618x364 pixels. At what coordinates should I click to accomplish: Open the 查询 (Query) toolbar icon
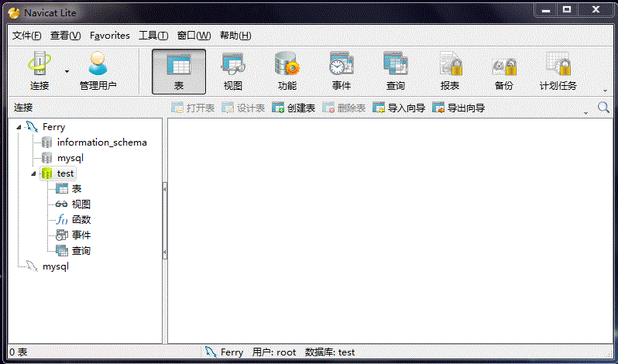tap(395, 70)
